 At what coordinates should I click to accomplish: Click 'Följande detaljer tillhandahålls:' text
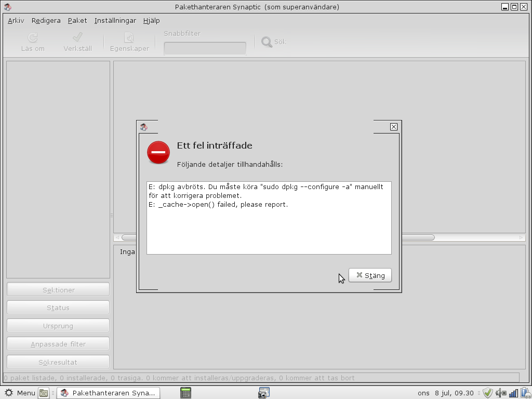(x=230, y=164)
